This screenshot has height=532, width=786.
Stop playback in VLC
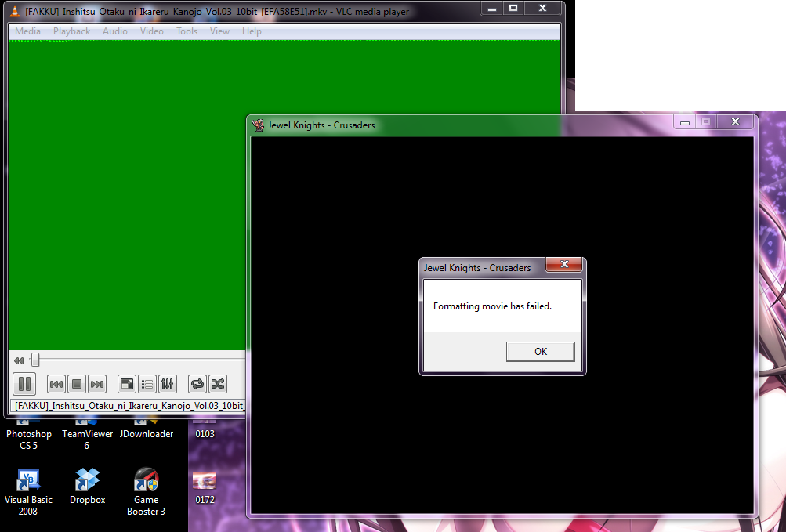coord(76,384)
